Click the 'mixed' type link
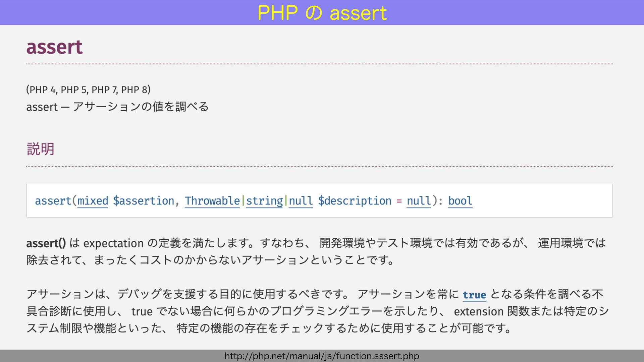 [93, 201]
